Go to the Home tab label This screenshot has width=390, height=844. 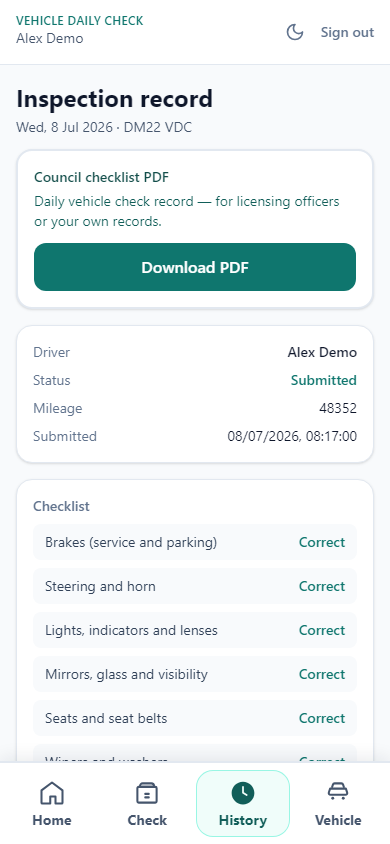pos(52,820)
